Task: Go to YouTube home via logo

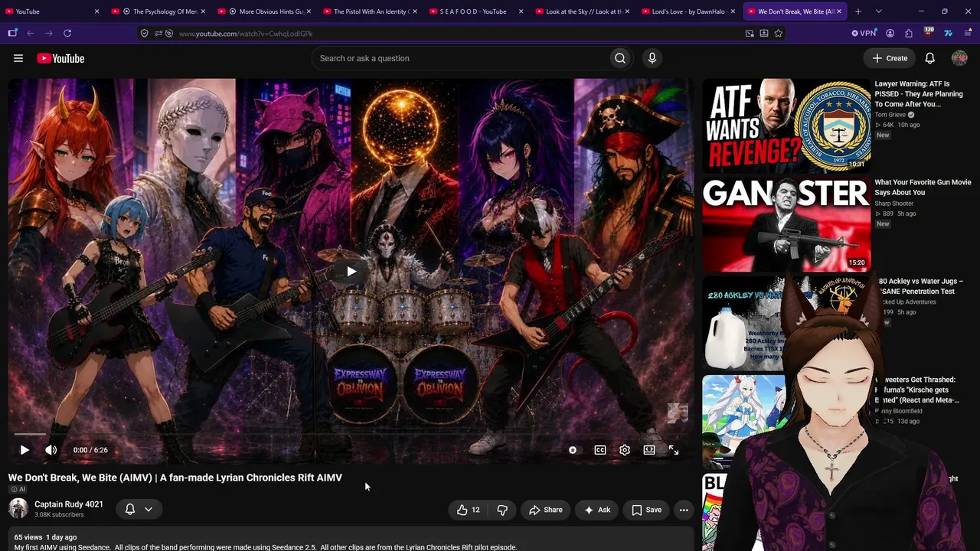Action: tap(60, 58)
